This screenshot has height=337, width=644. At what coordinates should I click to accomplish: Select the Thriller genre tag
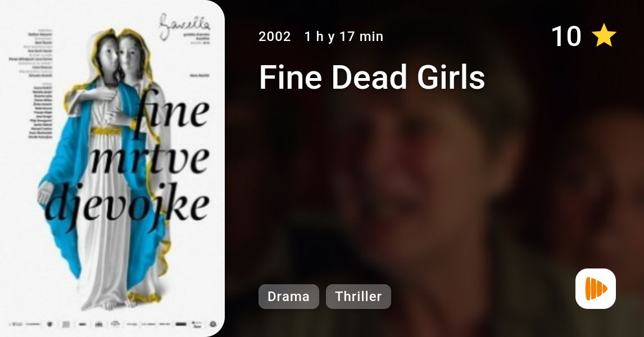pyautogui.click(x=359, y=297)
